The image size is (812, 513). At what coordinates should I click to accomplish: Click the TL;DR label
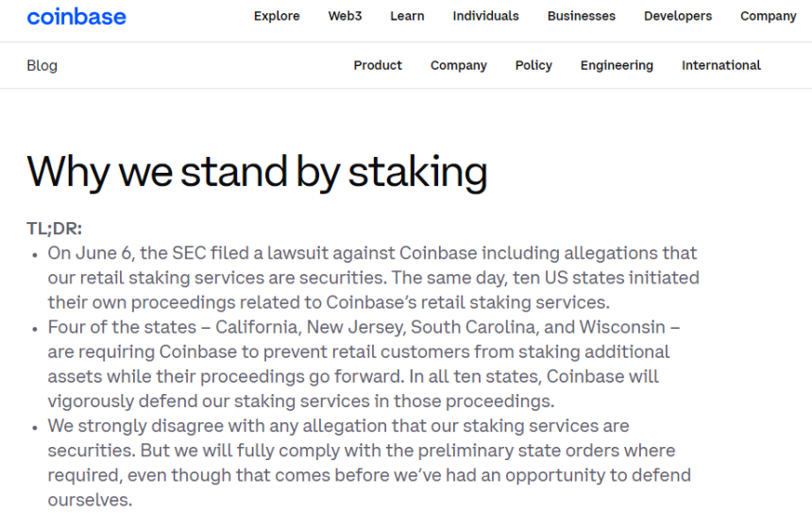coord(54,229)
